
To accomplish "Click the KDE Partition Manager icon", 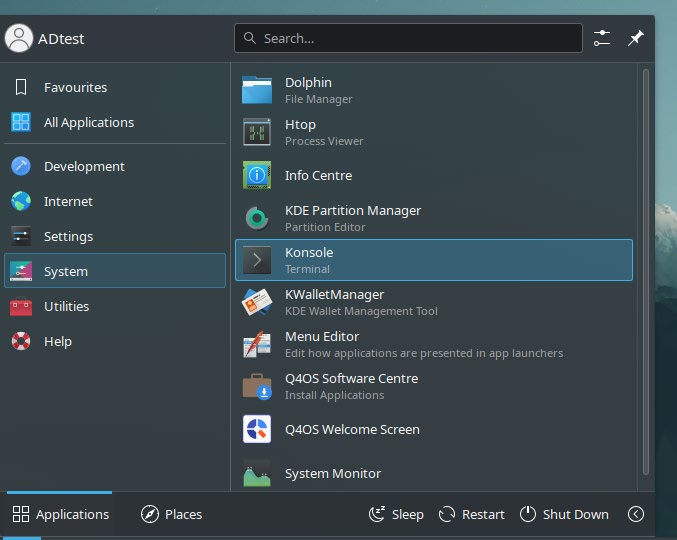I will 257,218.
